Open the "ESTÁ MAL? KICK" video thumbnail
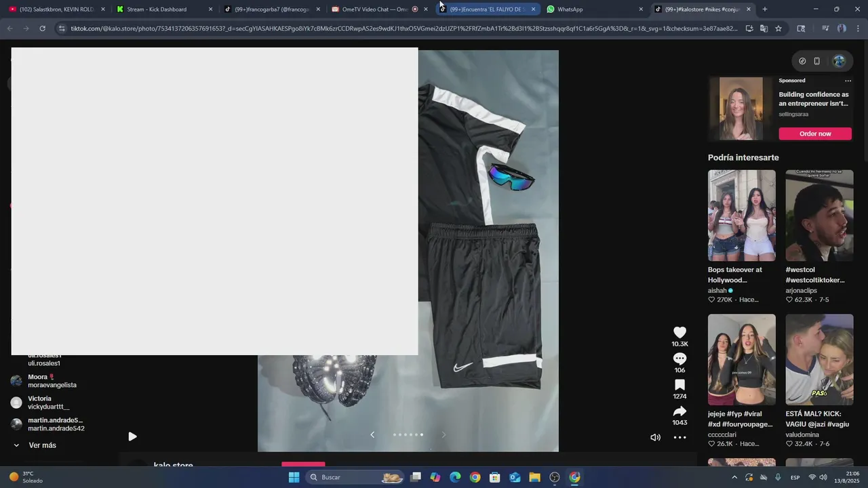Viewport: 868px width, 488px height. pos(819,359)
